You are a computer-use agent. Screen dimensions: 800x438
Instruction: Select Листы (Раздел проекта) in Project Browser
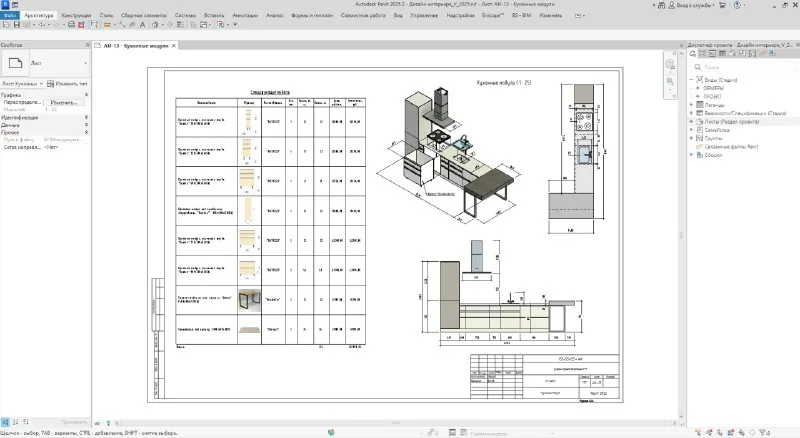[x=732, y=121]
